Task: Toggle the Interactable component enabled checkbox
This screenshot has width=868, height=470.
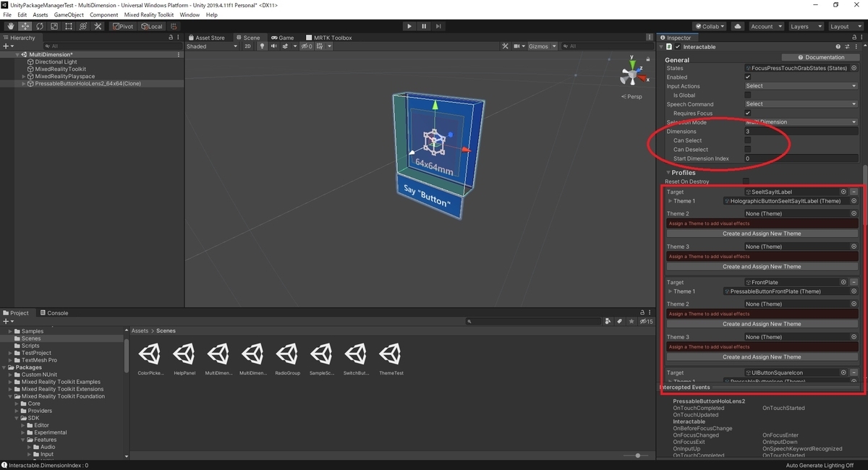Action: point(678,46)
